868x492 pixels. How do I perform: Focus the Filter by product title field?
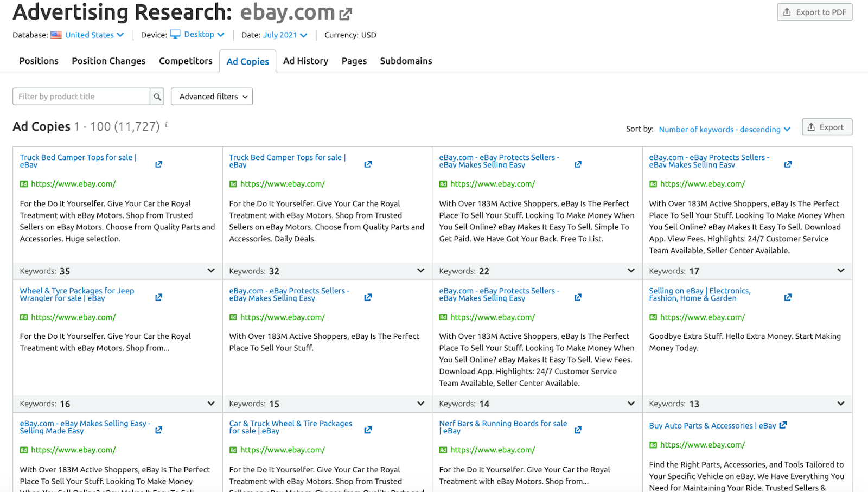(81, 97)
